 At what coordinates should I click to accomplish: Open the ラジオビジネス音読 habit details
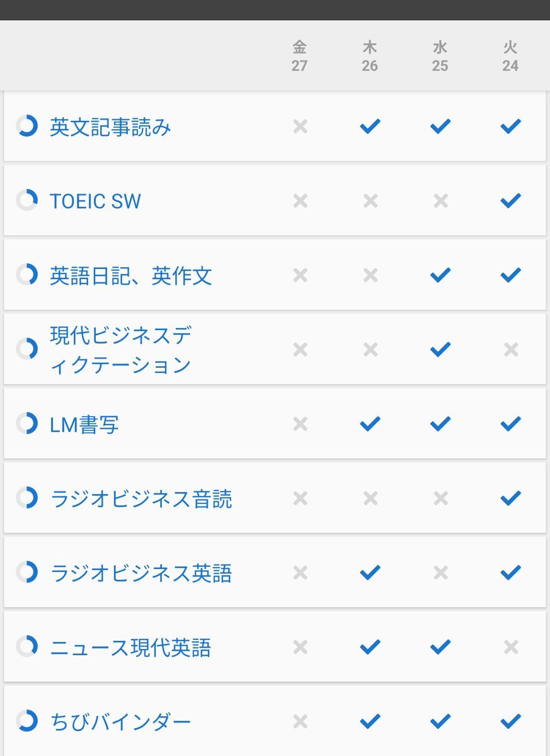pos(141,499)
